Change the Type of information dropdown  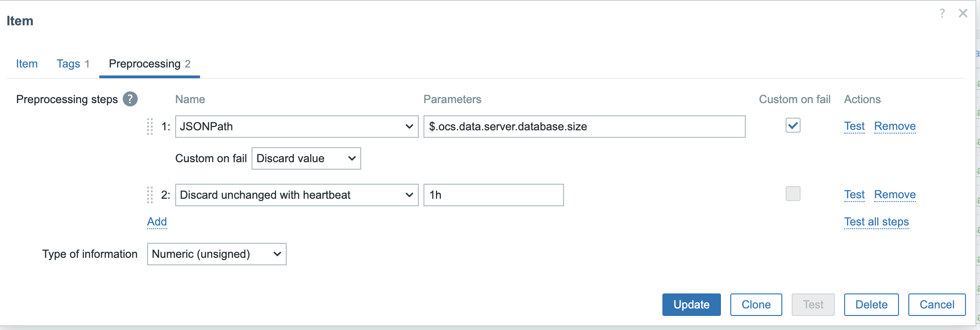(x=216, y=254)
